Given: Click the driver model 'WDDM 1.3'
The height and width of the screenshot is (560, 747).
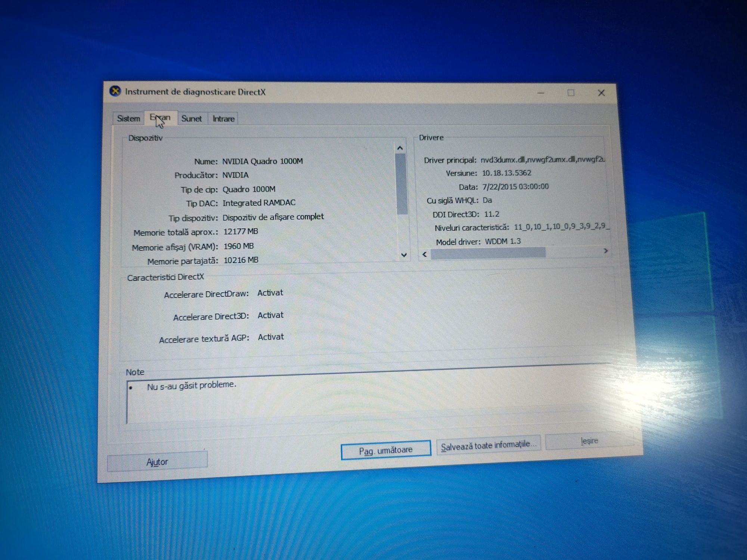Looking at the screenshot, I should coord(503,241).
